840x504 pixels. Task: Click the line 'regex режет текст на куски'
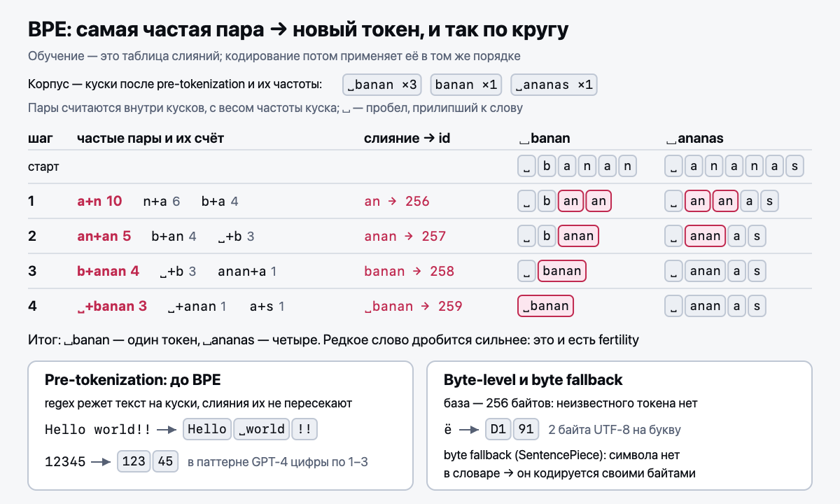click(x=198, y=404)
